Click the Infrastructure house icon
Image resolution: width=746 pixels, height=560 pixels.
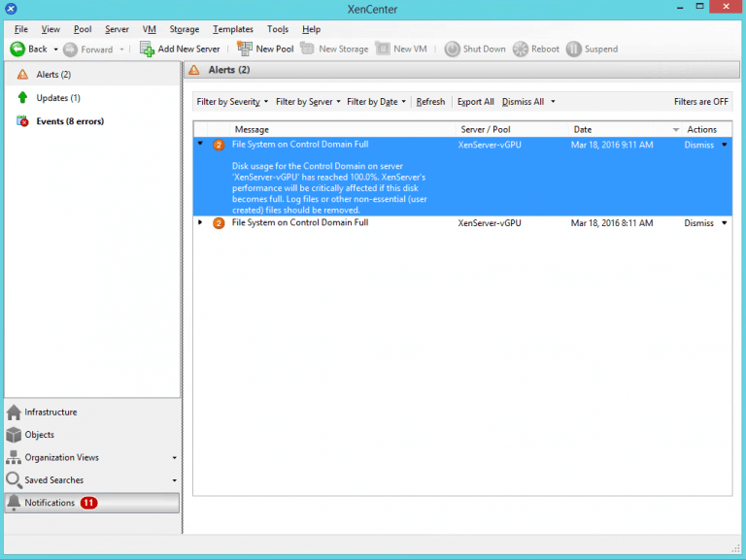click(x=14, y=412)
